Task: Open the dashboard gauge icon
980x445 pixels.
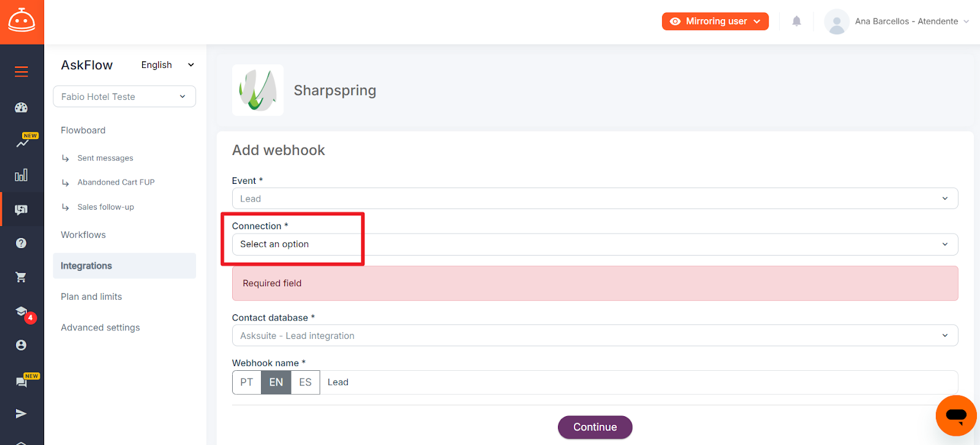Action: point(21,107)
